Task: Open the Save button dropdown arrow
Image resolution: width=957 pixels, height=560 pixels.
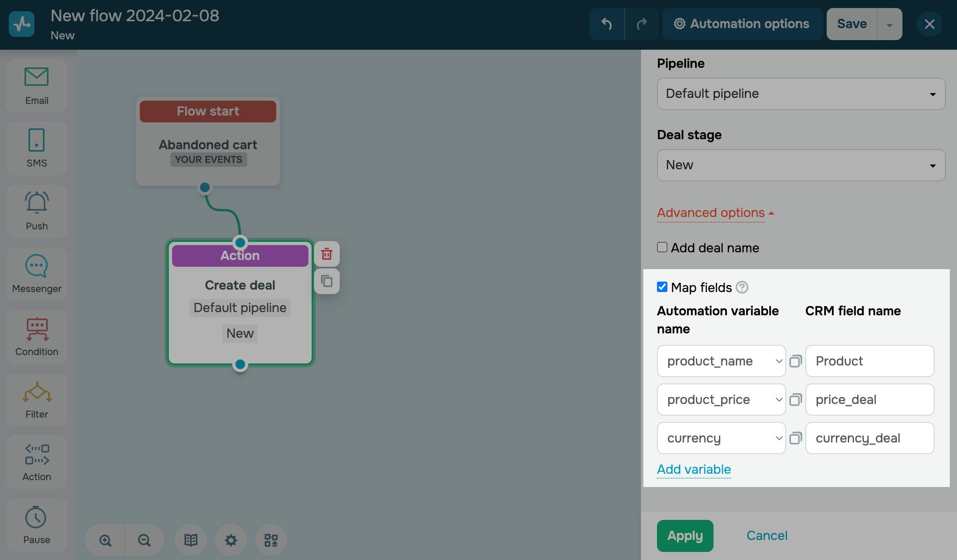Action: (x=890, y=24)
